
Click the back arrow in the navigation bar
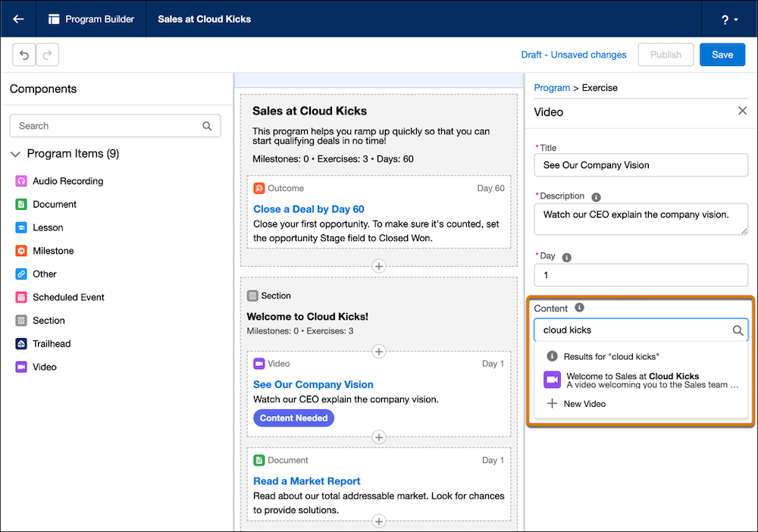point(17,19)
